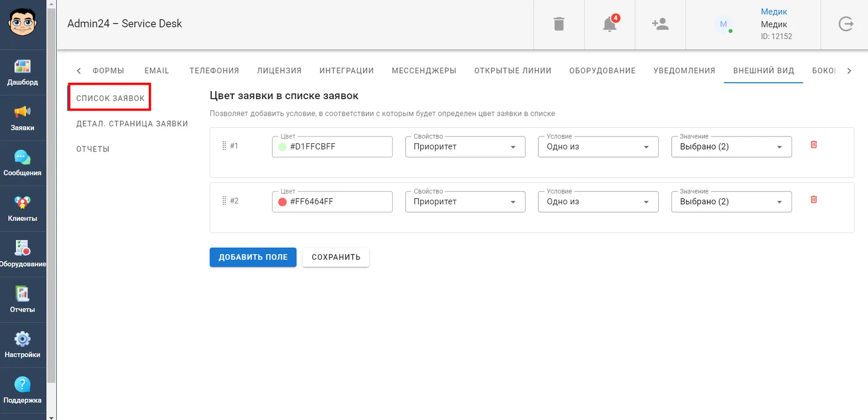Click the Медик user avatar
The height and width of the screenshot is (420, 868).
723,24
